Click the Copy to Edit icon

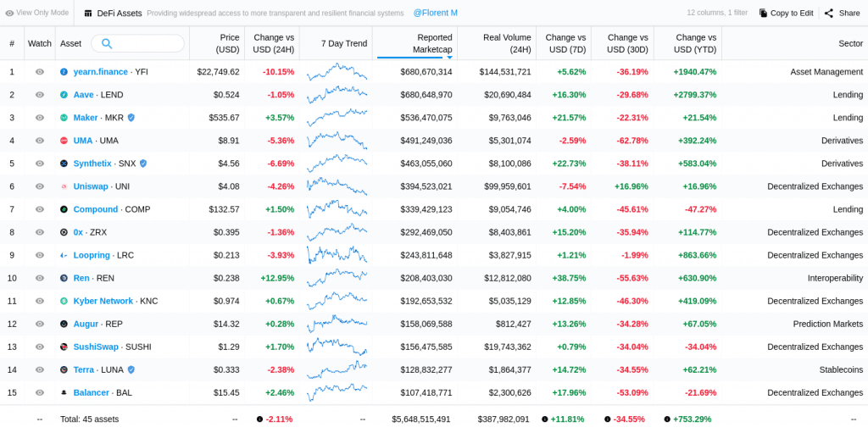[763, 13]
